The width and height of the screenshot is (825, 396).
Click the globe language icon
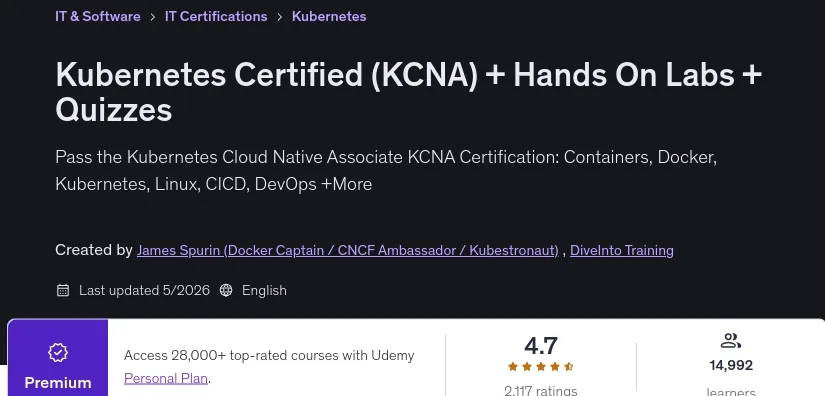pyautogui.click(x=226, y=290)
